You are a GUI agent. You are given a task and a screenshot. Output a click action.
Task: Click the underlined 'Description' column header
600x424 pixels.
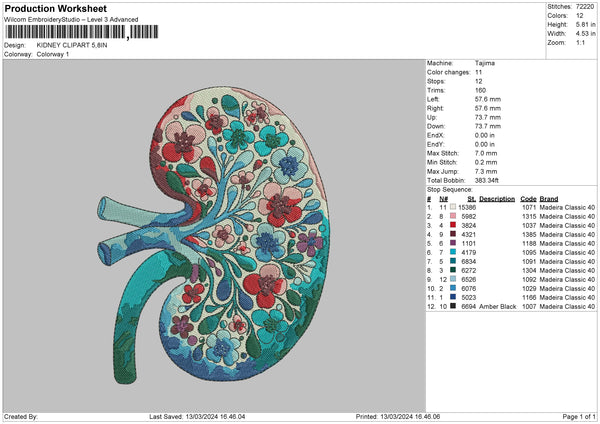click(497, 199)
